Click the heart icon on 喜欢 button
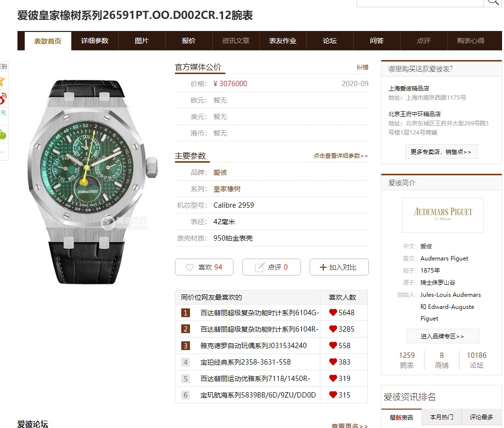 point(189,267)
